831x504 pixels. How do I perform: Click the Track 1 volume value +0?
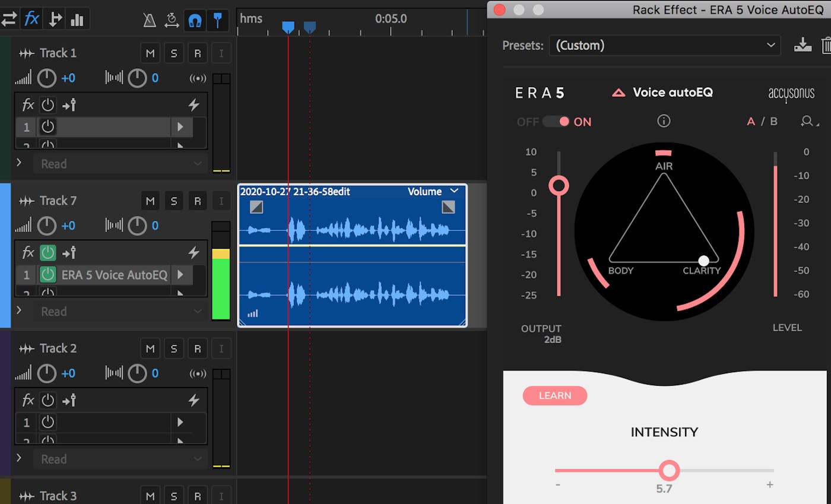pyautogui.click(x=68, y=78)
